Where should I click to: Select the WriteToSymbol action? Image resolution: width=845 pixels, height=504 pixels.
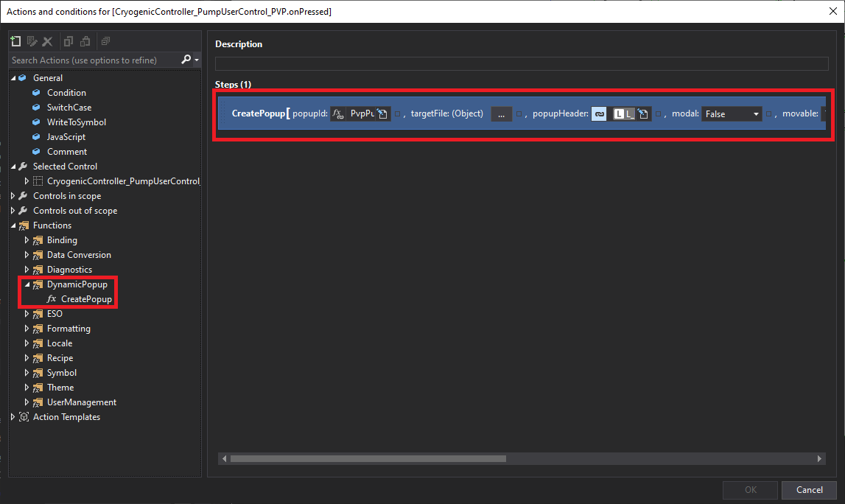77,122
